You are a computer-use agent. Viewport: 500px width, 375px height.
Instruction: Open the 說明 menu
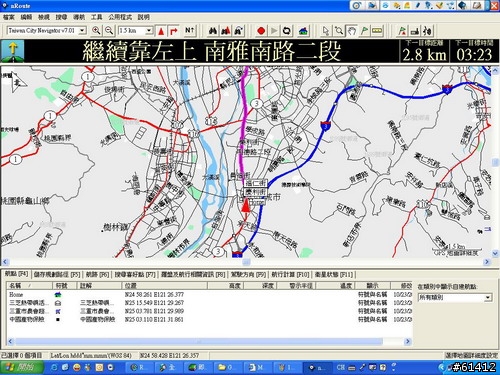pos(144,17)
